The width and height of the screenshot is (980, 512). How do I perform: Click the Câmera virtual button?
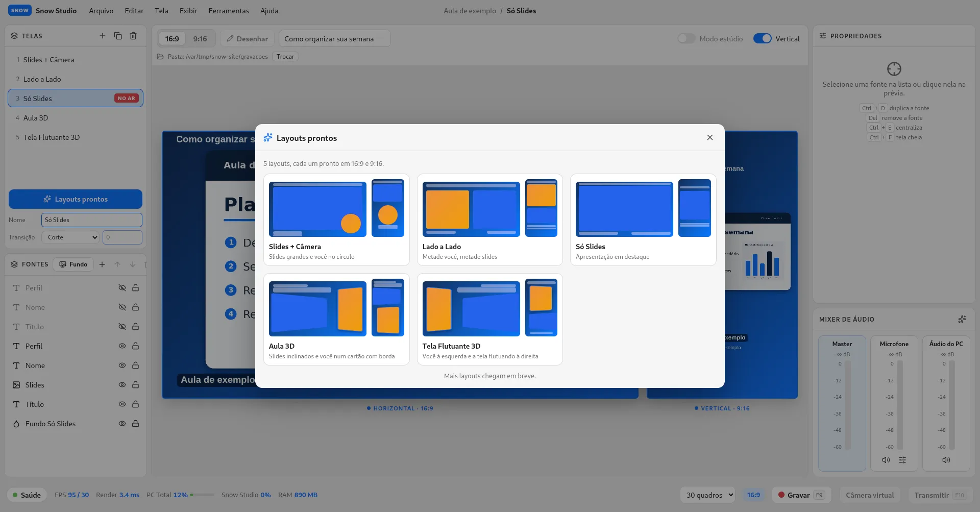pos(870,495)
